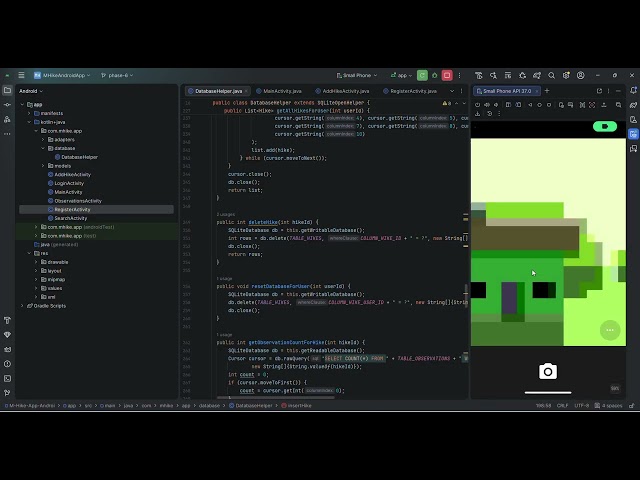Expand the adapters package
This screenshot has width=640, height=480.
point(43,140)
